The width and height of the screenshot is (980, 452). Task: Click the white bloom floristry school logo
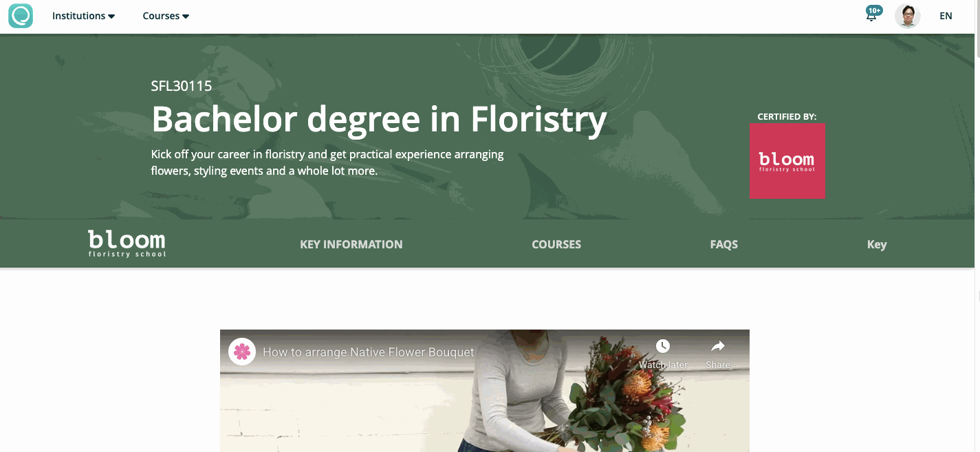click(x=127, y=244)
